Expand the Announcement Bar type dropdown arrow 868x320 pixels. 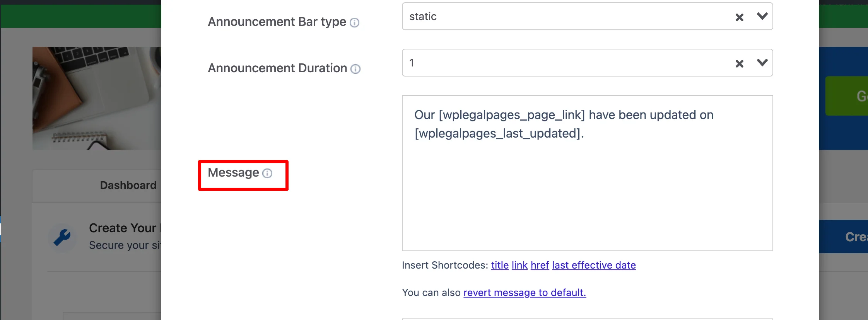[762, 16]
